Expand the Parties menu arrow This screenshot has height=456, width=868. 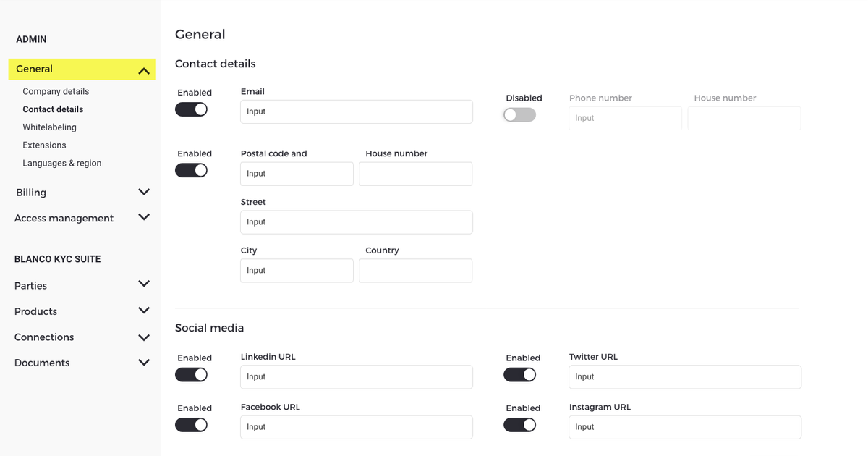click(144, 284)
